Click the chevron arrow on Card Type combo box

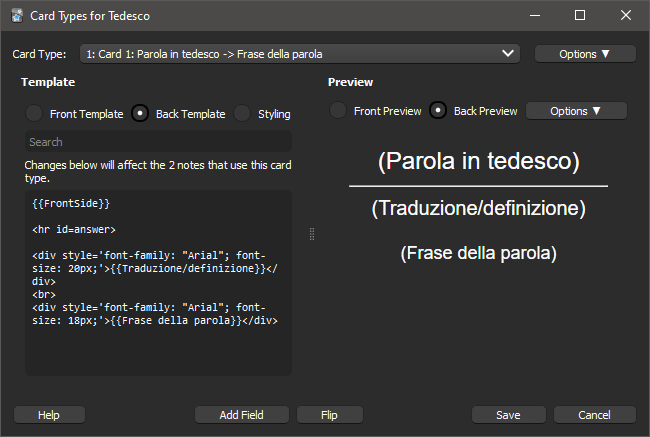508,53
